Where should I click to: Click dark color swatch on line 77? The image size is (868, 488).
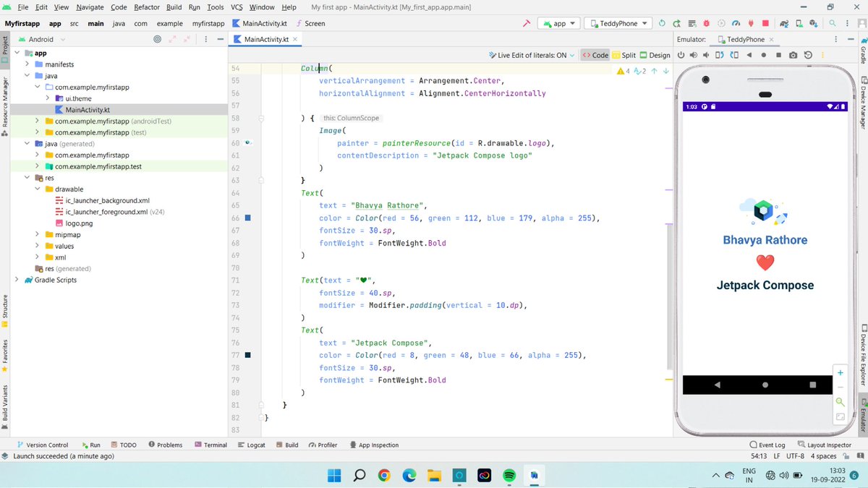click(x=247, y=355)
